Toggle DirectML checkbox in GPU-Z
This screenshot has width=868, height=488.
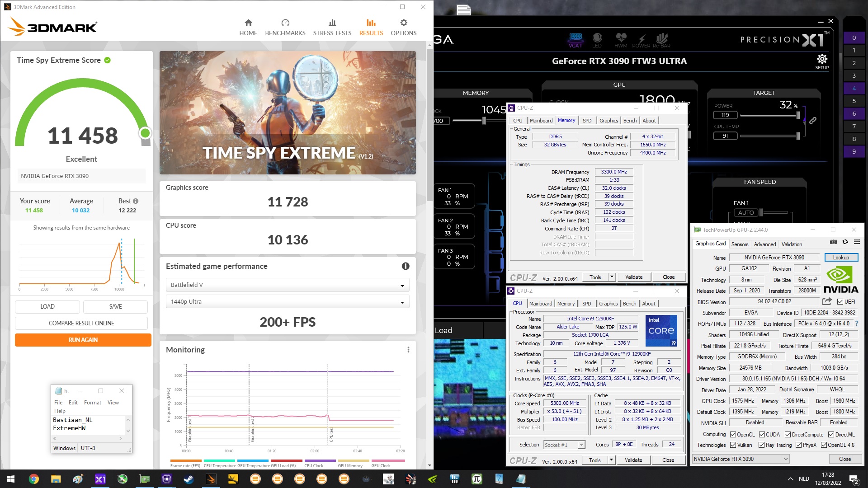coord(831,435)
